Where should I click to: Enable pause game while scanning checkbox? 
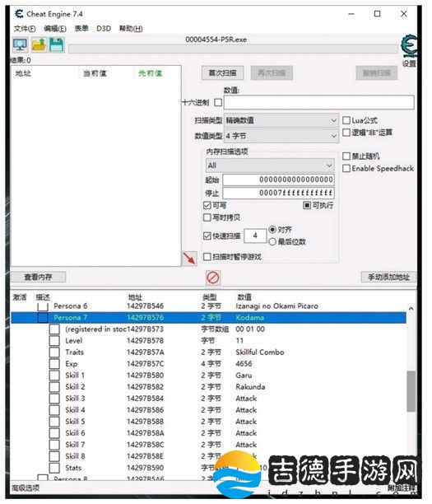click(207, 257)
